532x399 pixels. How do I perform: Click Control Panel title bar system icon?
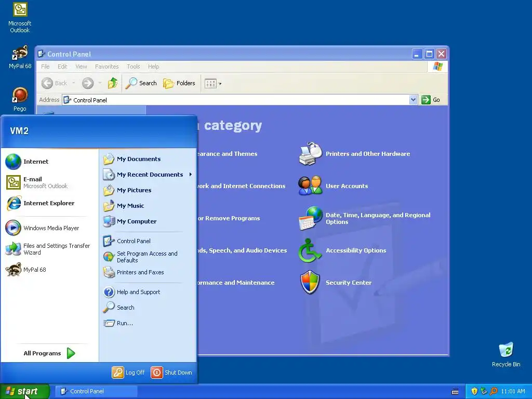pos(42,54)
